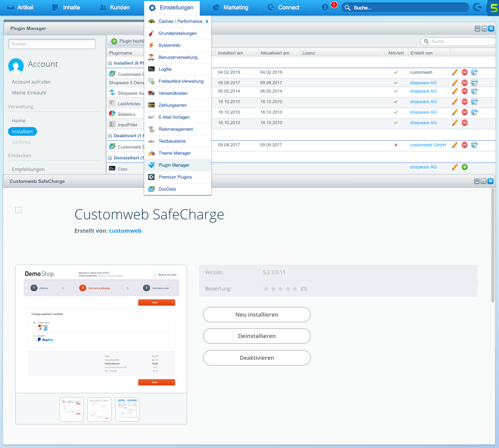Open Meine Einkäufe link
The image size is (499, 448).
[x=29, y=93]
